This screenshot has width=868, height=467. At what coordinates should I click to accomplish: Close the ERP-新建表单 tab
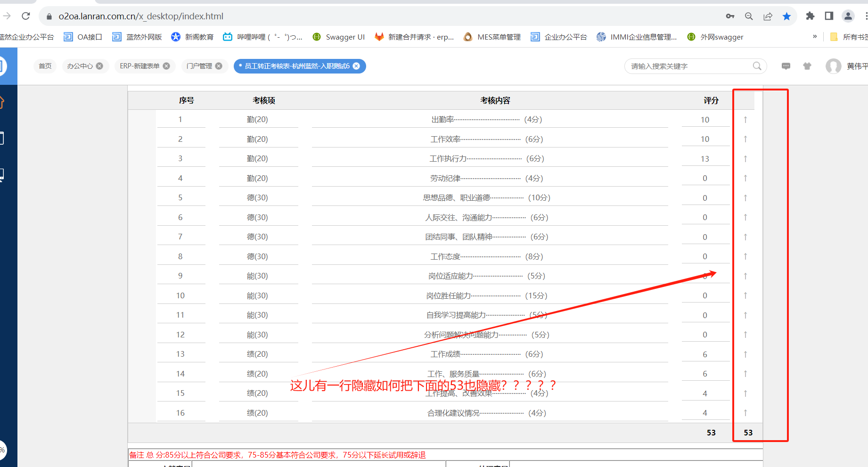tap(166, 66)
